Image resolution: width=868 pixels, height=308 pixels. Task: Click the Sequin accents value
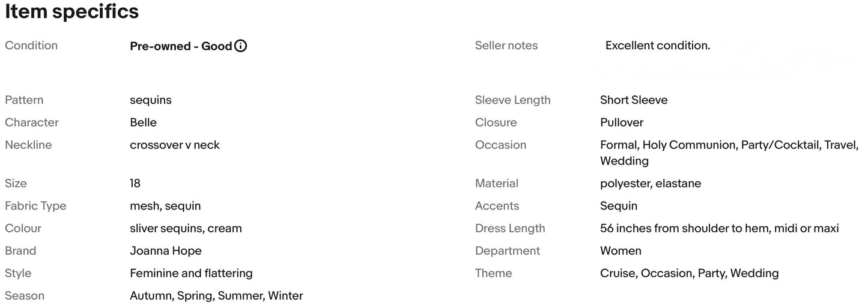[x=619, y=206]
